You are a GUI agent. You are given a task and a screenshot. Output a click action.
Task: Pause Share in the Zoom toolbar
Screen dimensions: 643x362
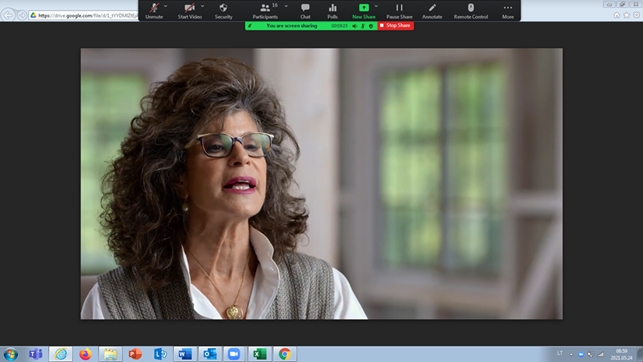pos(399,11)
